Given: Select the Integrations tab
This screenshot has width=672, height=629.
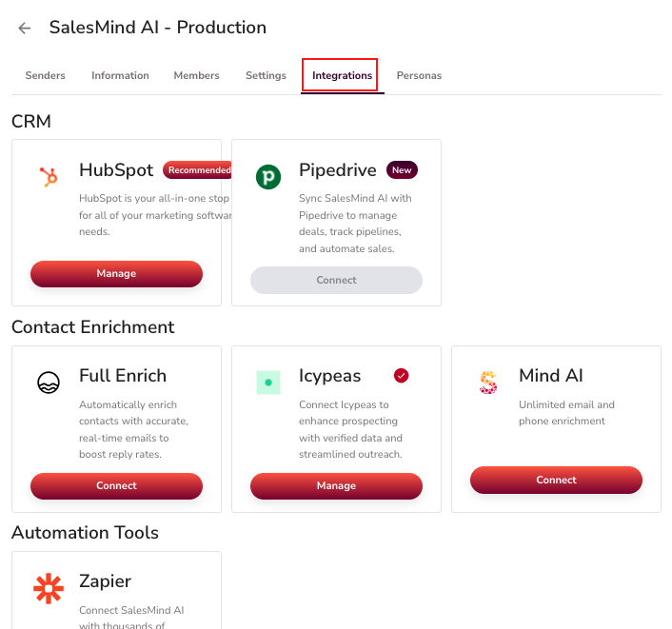Looking at the screenshot, I should (x=343, y=76).
